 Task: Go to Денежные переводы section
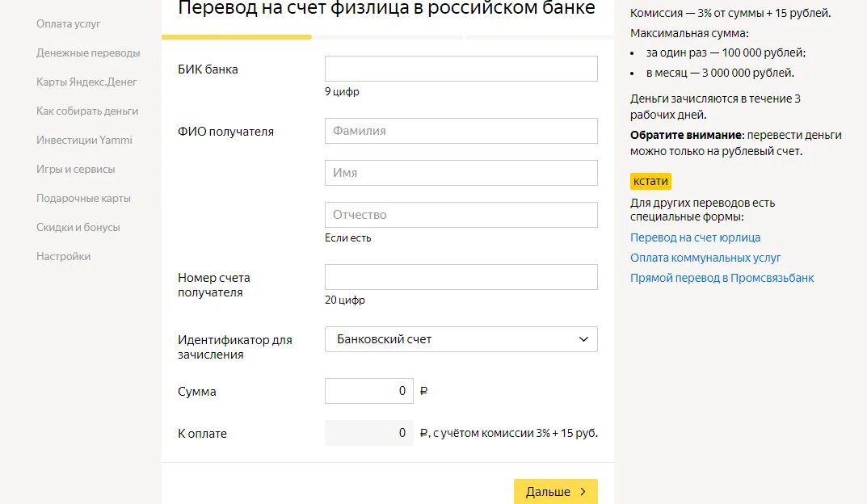point(88,53)
